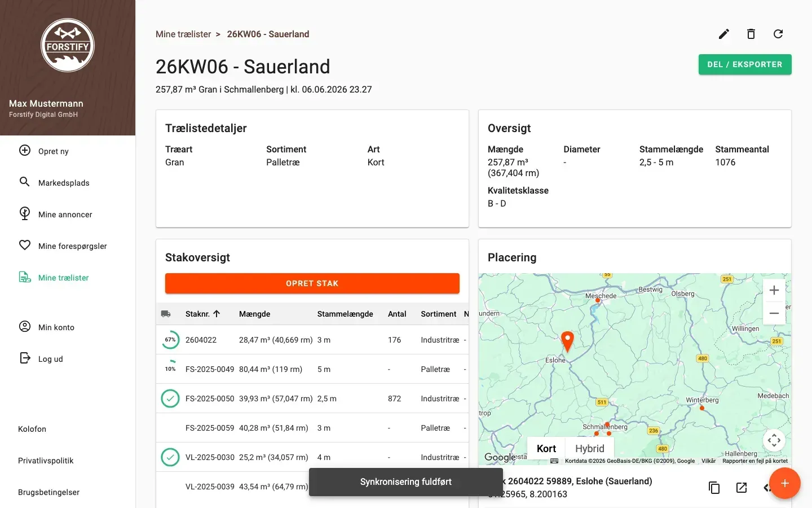This screenshot has width=812, height=508.
Task: Click the 26KW06 - Sauerland breadcrumb
Action: pos(268,34)
